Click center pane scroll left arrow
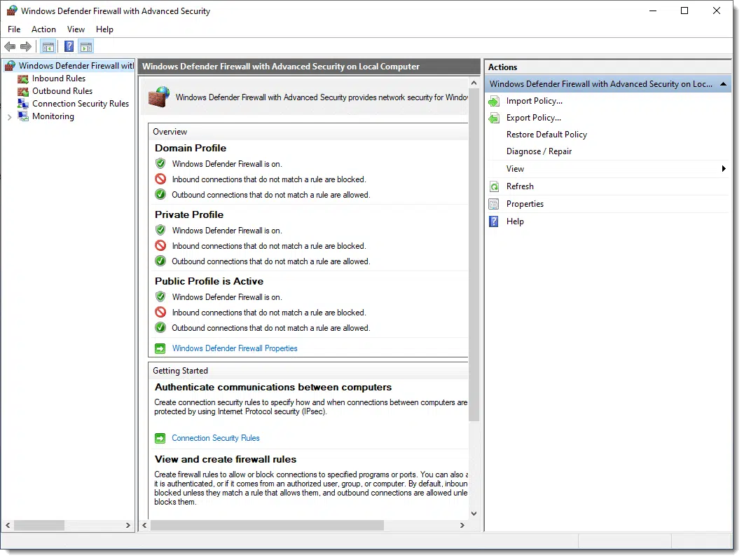This screenshot has width=744, height=560. [145, 526]
